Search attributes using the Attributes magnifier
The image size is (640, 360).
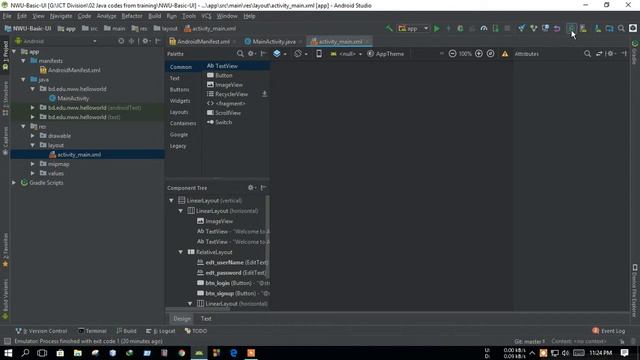click(x=587, y=54)
